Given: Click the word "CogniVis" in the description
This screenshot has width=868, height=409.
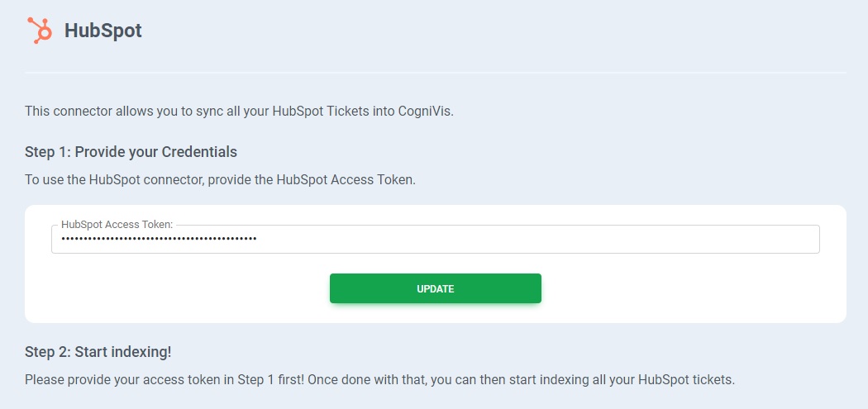Looking at the screenshot, I should click(424, 111).
